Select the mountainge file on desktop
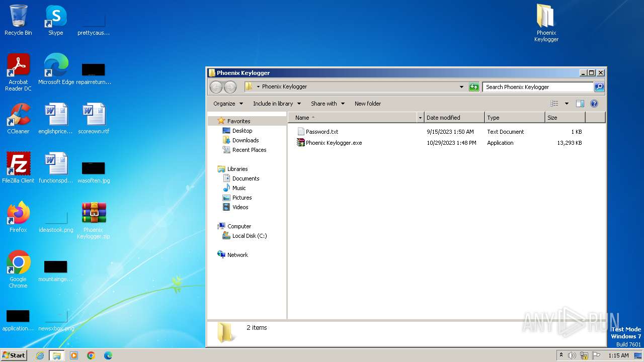This screenshot has height=362, width=644. tap(55, 270)
